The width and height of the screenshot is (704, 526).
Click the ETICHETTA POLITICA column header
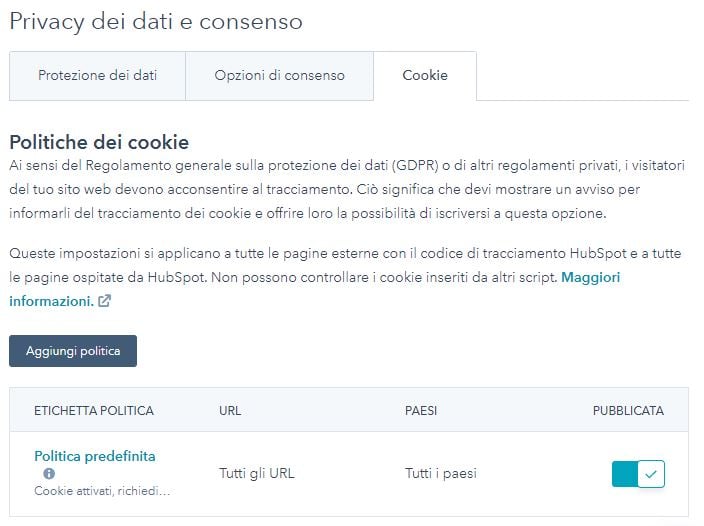(x=94, y=411)
